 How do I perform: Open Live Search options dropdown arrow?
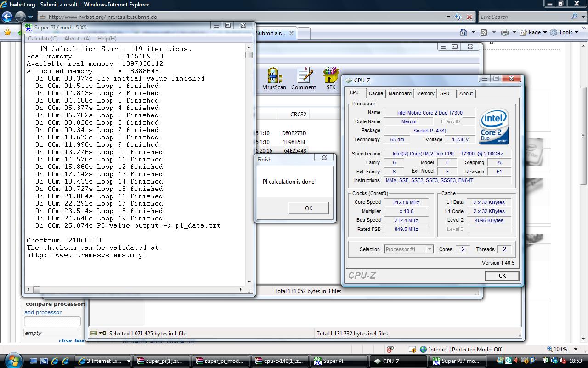coord(583,17)
